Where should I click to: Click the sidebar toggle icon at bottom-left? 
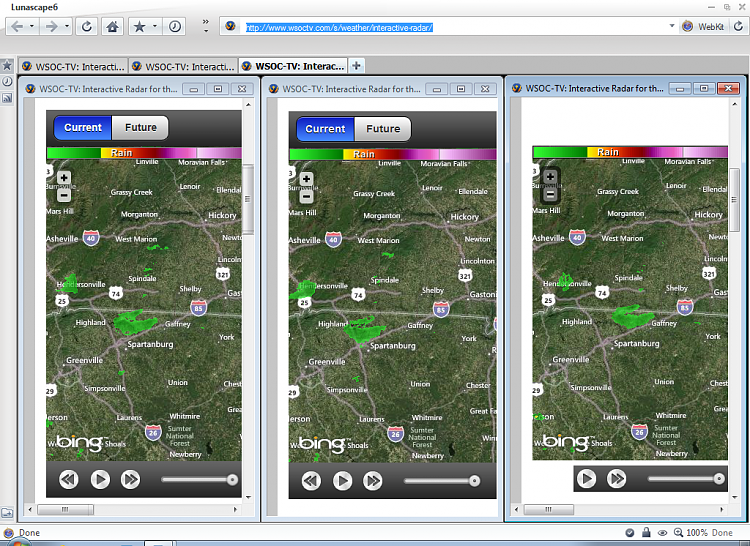click(x=7, y=513)
